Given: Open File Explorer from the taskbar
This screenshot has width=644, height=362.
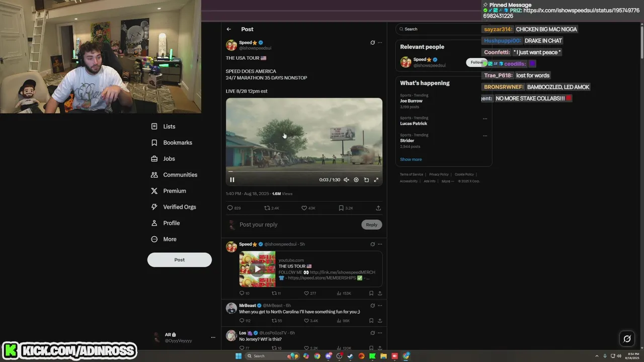Looking at the screenshot, I should click(x=383, y=356).
